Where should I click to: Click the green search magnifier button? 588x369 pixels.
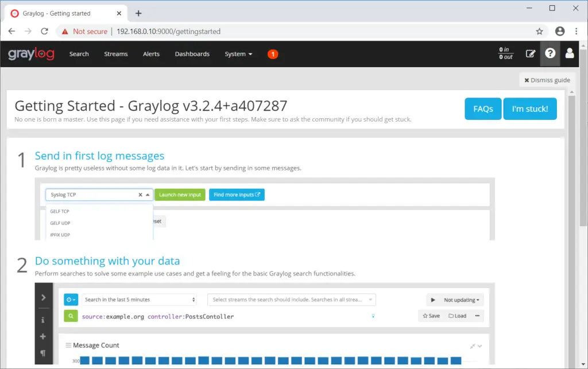[70, 316]
